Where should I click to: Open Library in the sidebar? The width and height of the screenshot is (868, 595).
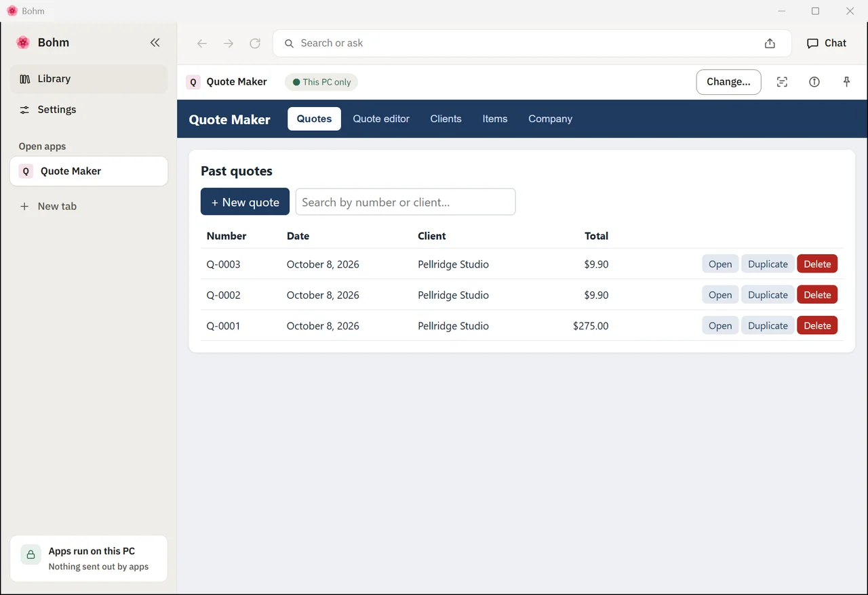coord(89,79)
